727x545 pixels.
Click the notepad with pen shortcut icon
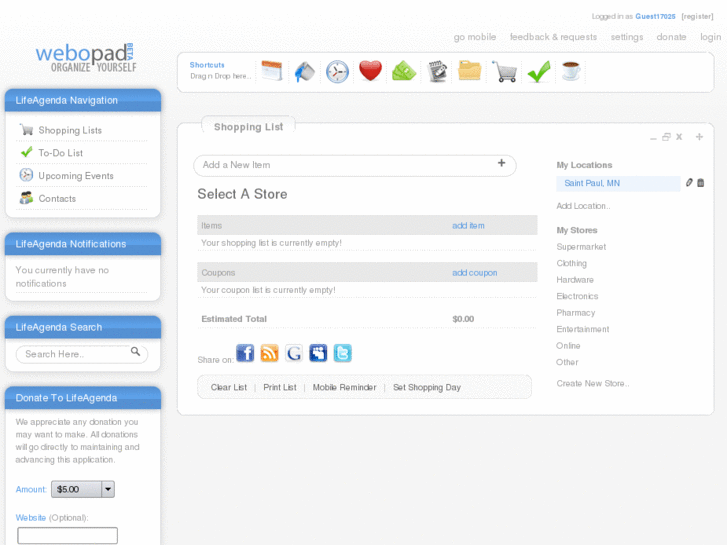[437, 71]
